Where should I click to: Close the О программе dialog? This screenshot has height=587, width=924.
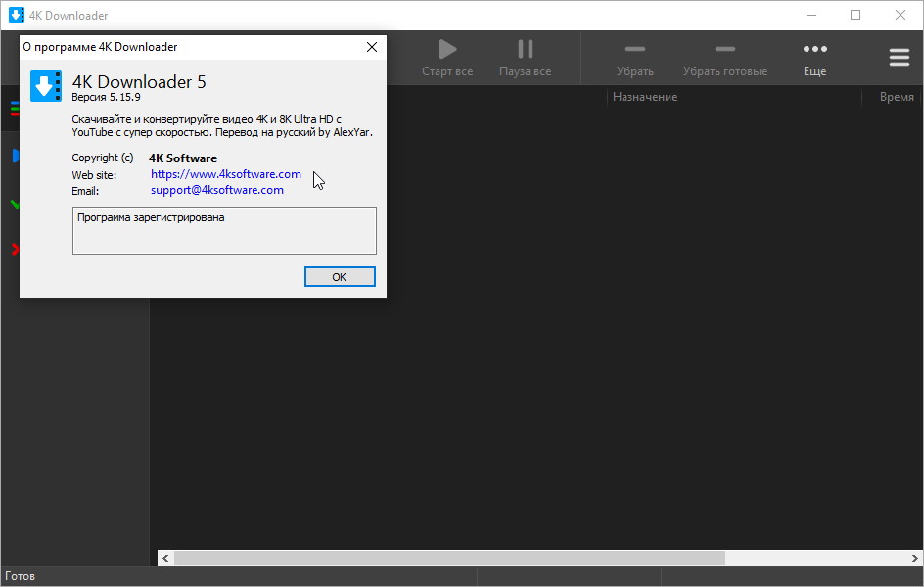point(372,47)
